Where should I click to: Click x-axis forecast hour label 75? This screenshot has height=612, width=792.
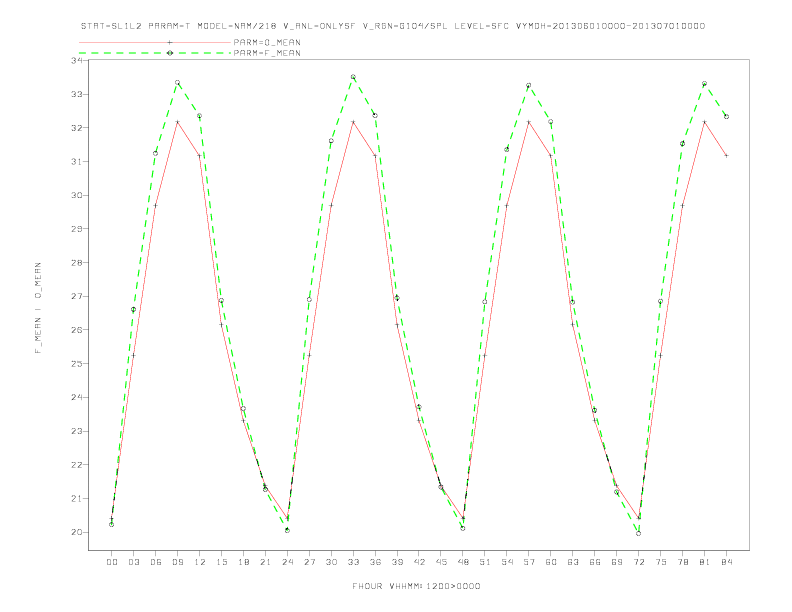coord(661,562)
